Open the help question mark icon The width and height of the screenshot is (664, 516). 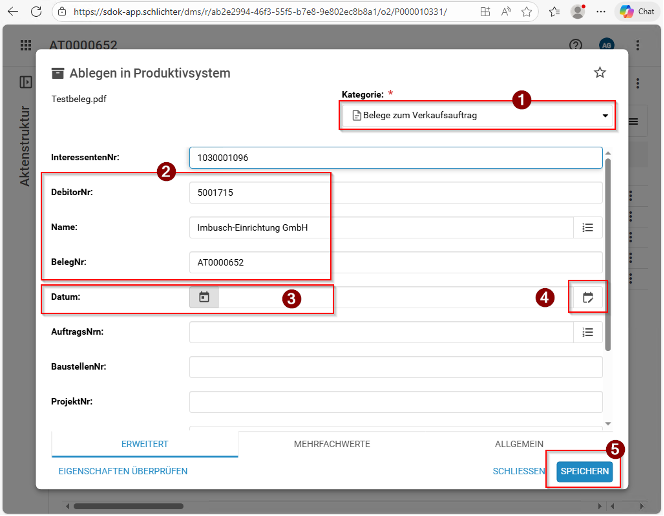(x=575, y=45)
